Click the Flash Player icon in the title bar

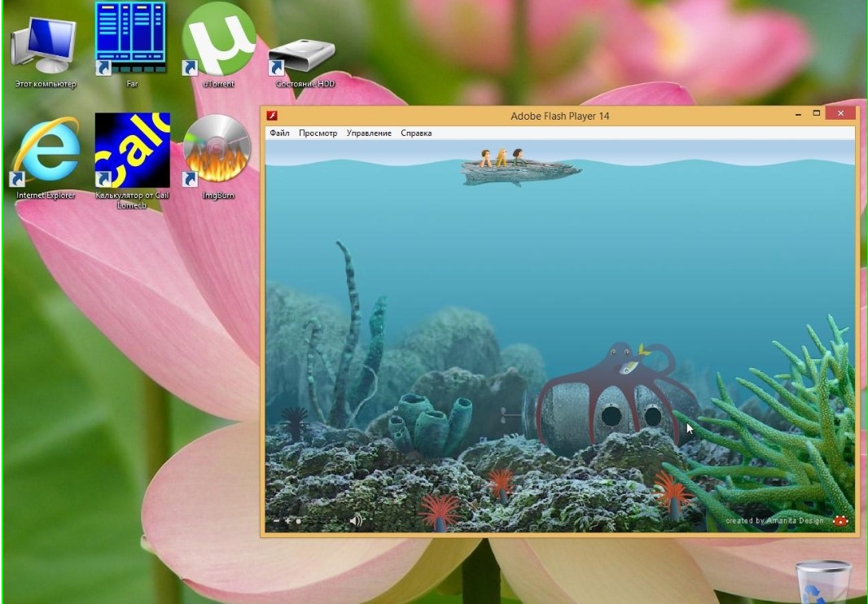pyautogui.click(x=274, y=116)
